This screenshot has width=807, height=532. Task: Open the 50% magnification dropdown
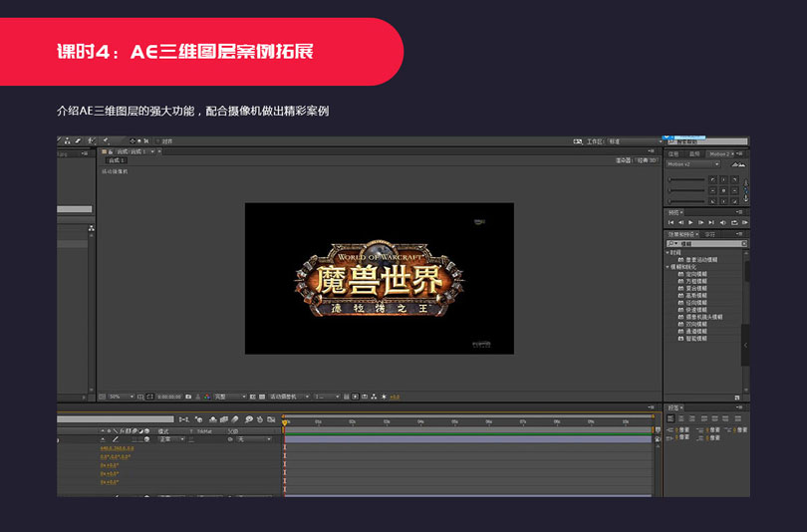121,397
